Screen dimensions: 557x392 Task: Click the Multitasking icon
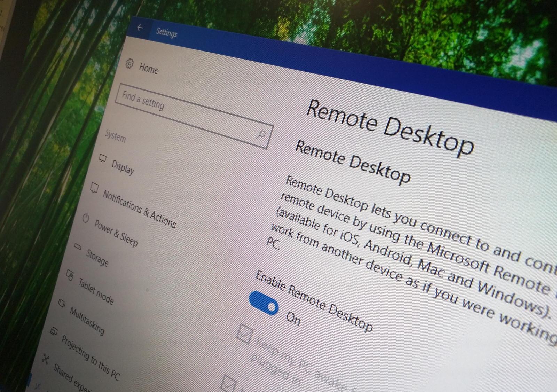click(62, 303)
